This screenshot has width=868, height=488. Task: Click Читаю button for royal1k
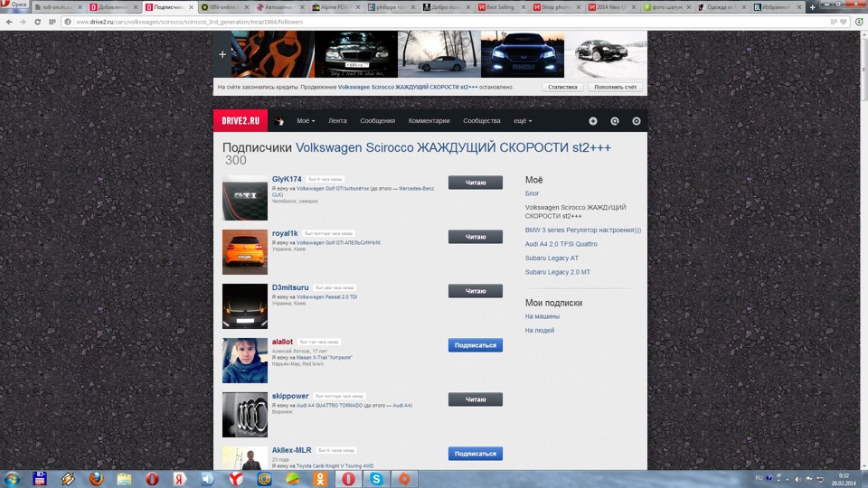(476, 236)
